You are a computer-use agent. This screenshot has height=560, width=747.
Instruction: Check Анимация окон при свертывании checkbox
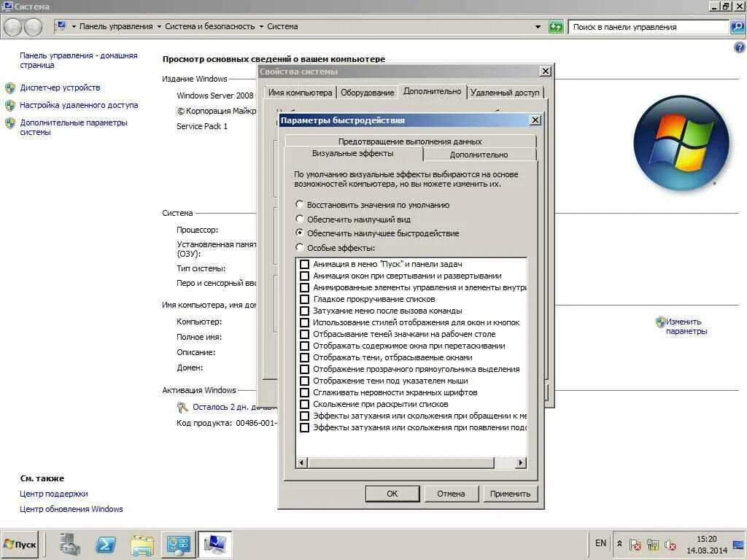[x=304, y=276]
